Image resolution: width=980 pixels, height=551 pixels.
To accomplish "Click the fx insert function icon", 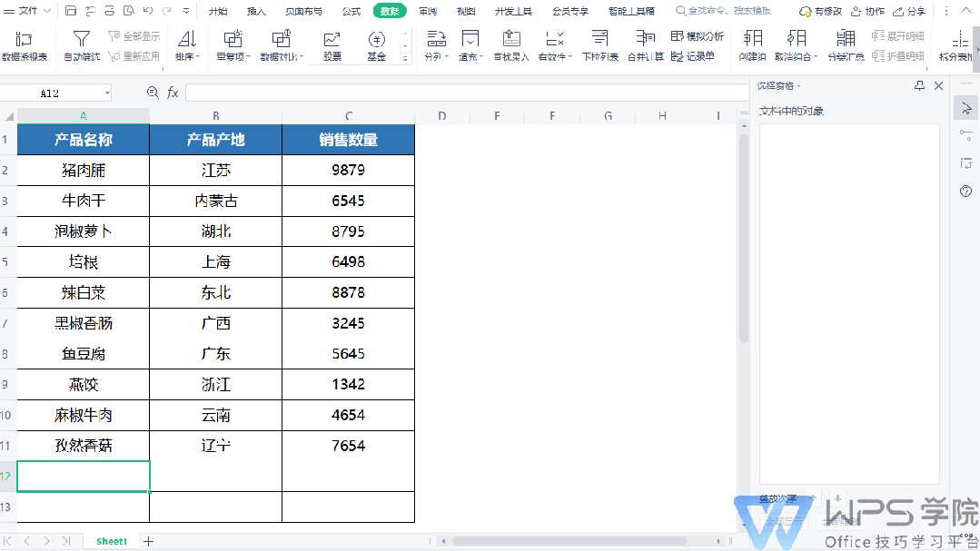I will click(173, 93).
